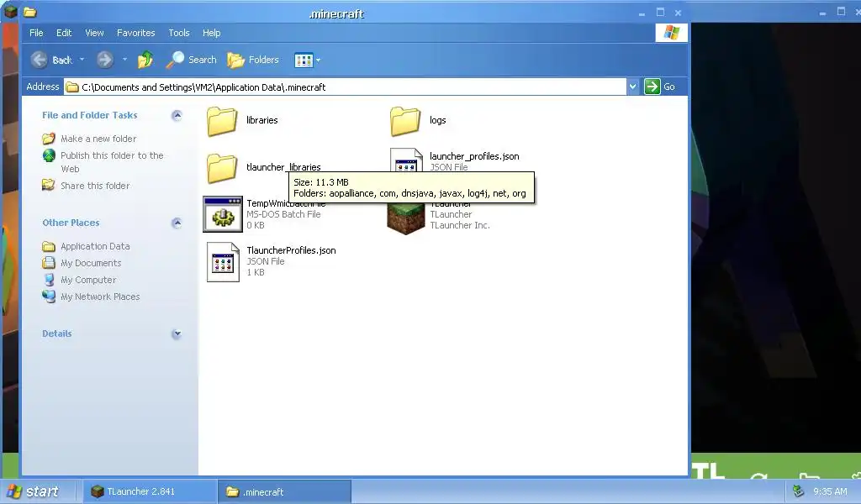This screenshot has height=504, width=861.
Task: Maximize the .minecraft window
Action: tap(661, 13)
